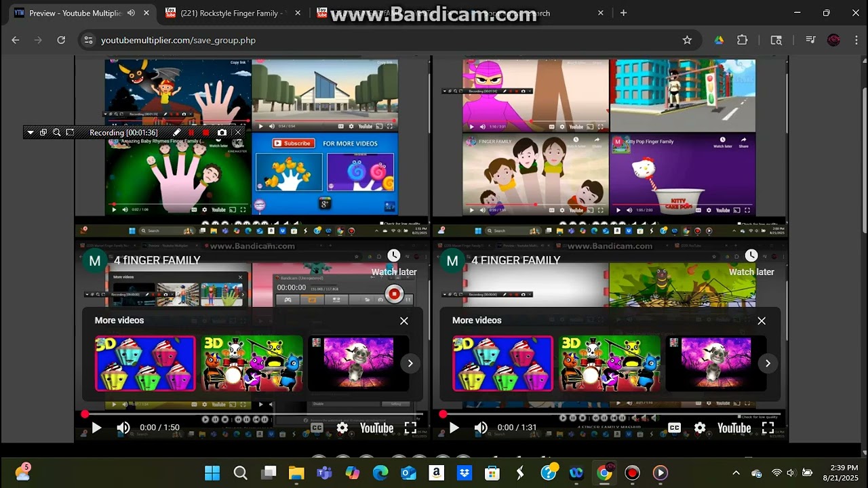Screen dimensions: 868x488
Task: Show hidden system tray icons
Action: click(736, 472)
